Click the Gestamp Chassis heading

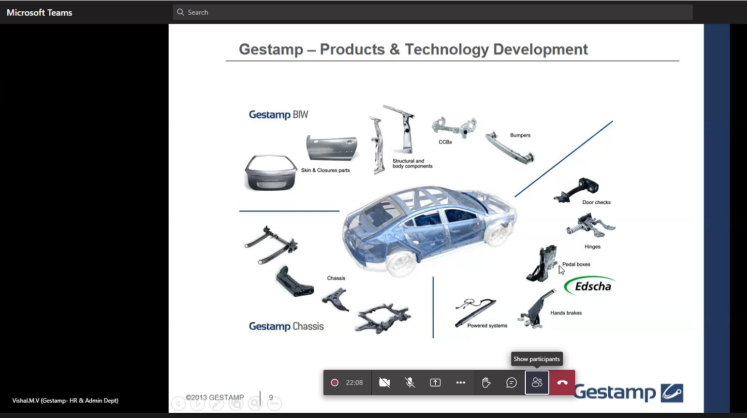[x=286, y=326]
